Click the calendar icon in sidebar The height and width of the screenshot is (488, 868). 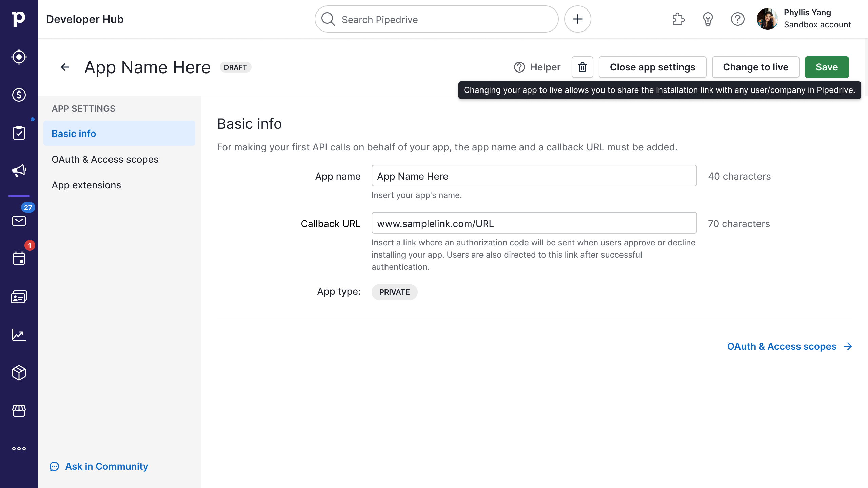coord(19,259)
